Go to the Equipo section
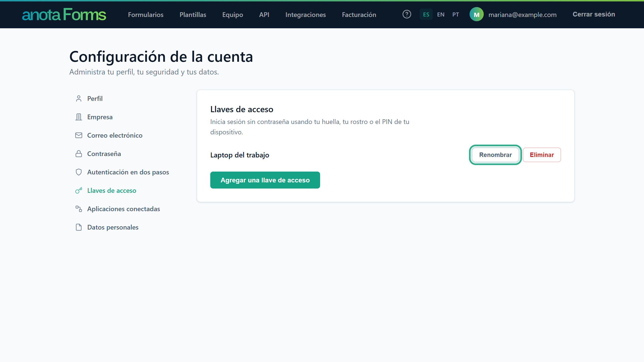Image resolution: width=644 pixels, height=362 pixels. (232, 15)
